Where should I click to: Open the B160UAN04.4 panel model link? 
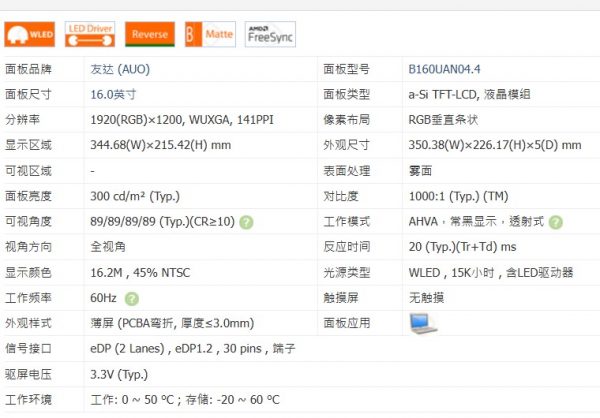444,69
